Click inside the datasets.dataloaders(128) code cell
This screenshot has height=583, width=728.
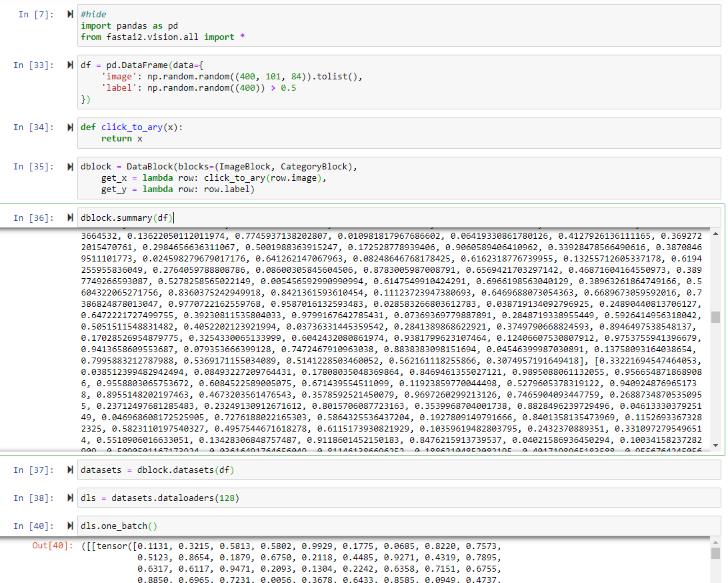200,498
